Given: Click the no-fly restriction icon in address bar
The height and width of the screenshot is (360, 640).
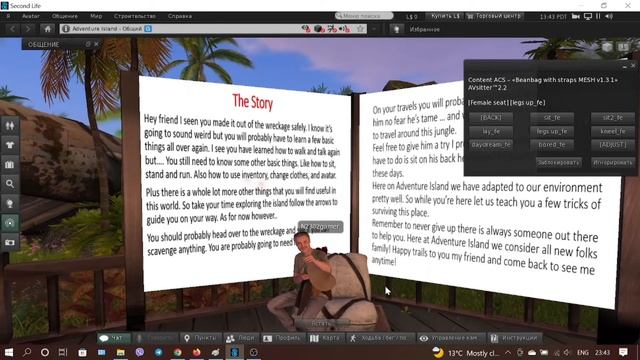Looking at the screenshot, I should pos(332,29).
